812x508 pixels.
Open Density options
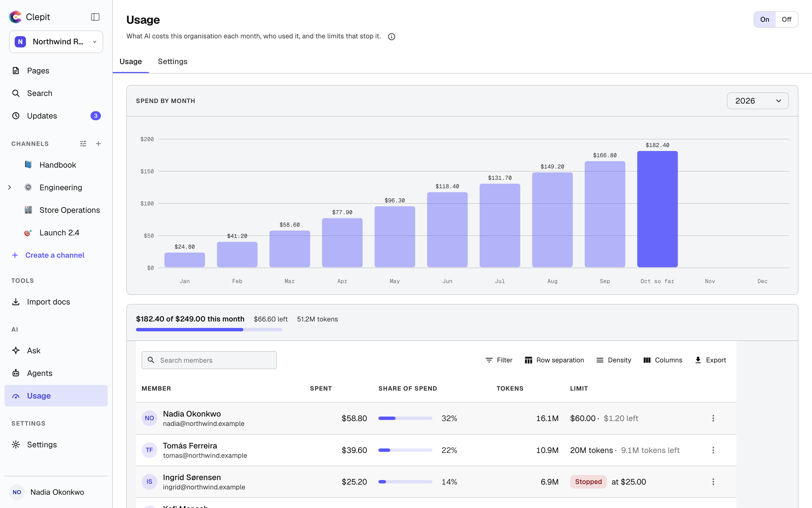614,360
